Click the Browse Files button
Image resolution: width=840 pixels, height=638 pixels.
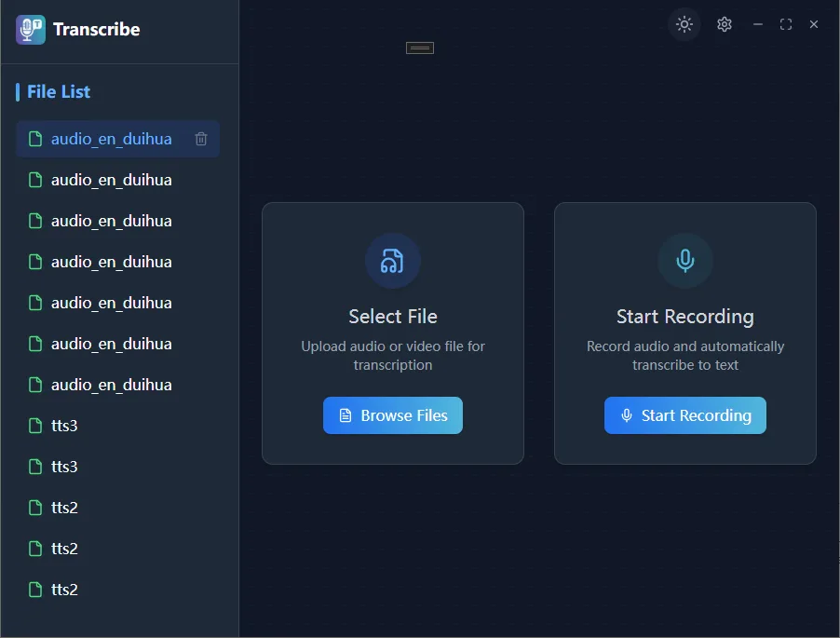pos(393,415)
